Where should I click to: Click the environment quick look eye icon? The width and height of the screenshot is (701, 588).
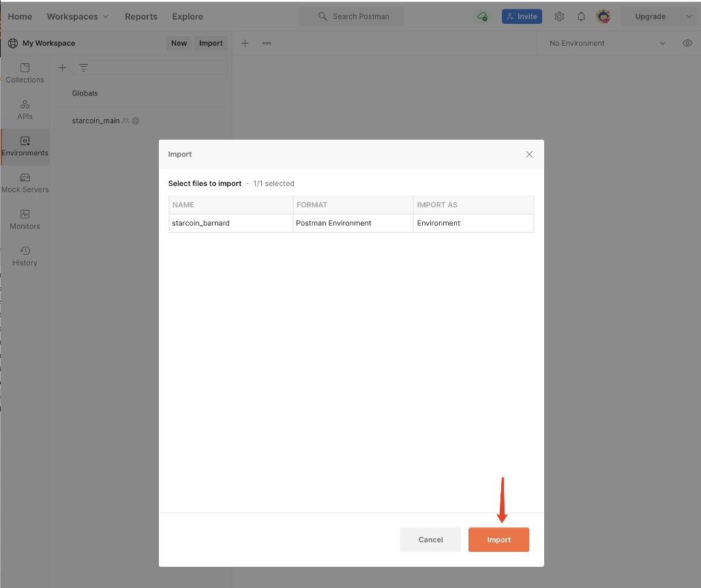point(687,43)
